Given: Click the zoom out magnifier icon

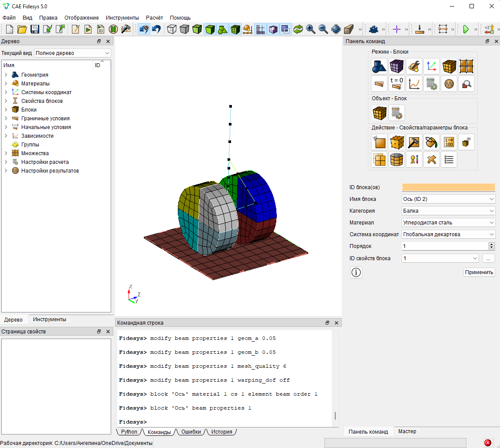Looking at the screenshot, I should pyautogui.click(x=323, y=29).
